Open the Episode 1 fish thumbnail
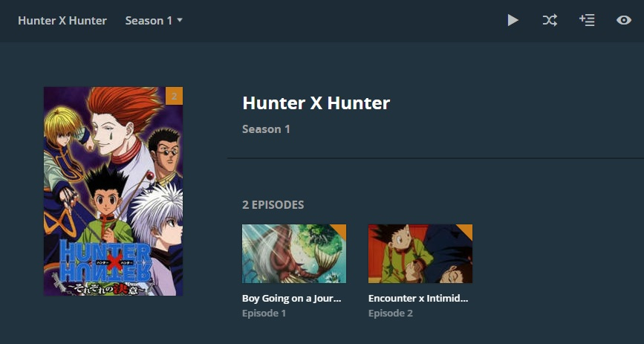Viewport: 644px width, 344px height. click(294, 253)
